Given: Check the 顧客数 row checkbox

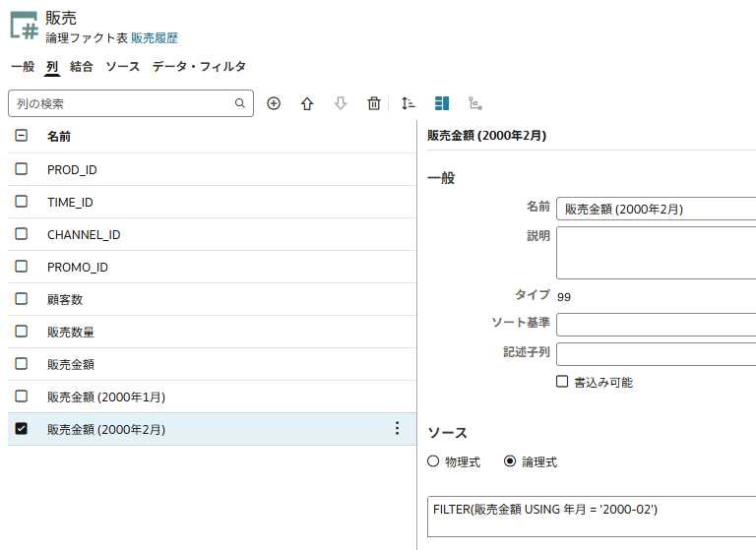Looking at the screenshot, I should coord(22,298).
